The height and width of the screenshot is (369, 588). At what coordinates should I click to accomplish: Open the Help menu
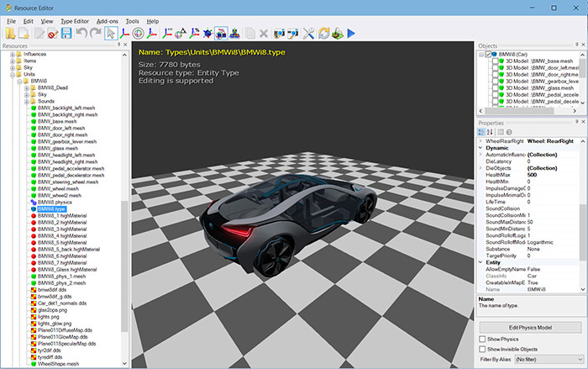pyautogui.click(x=153, y=21)
